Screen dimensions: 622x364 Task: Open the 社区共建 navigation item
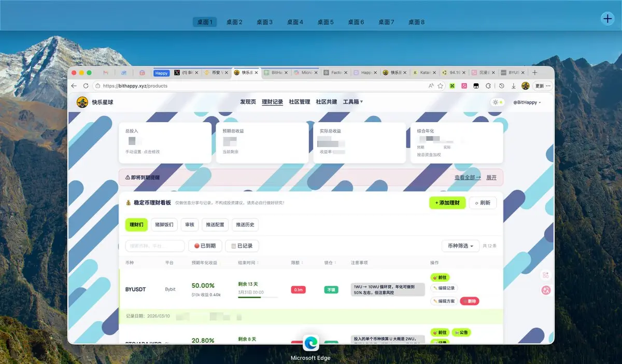pos(327,102)
